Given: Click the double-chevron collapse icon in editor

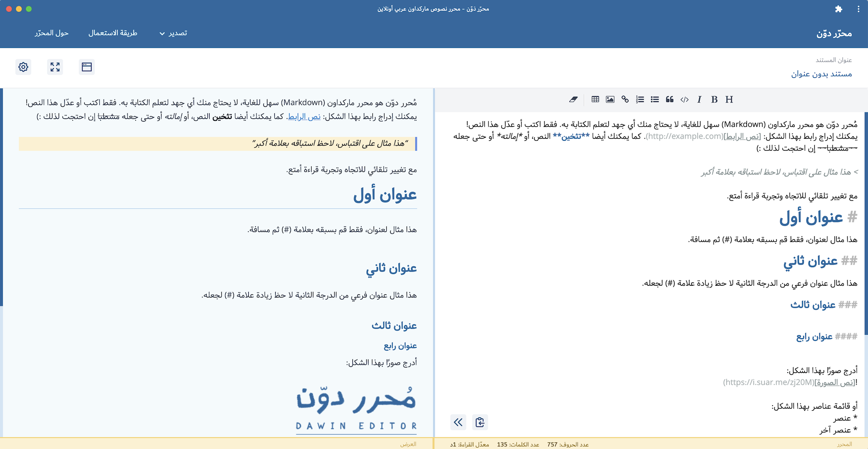Looking at the screenshot, I should (x=458, y=422).
